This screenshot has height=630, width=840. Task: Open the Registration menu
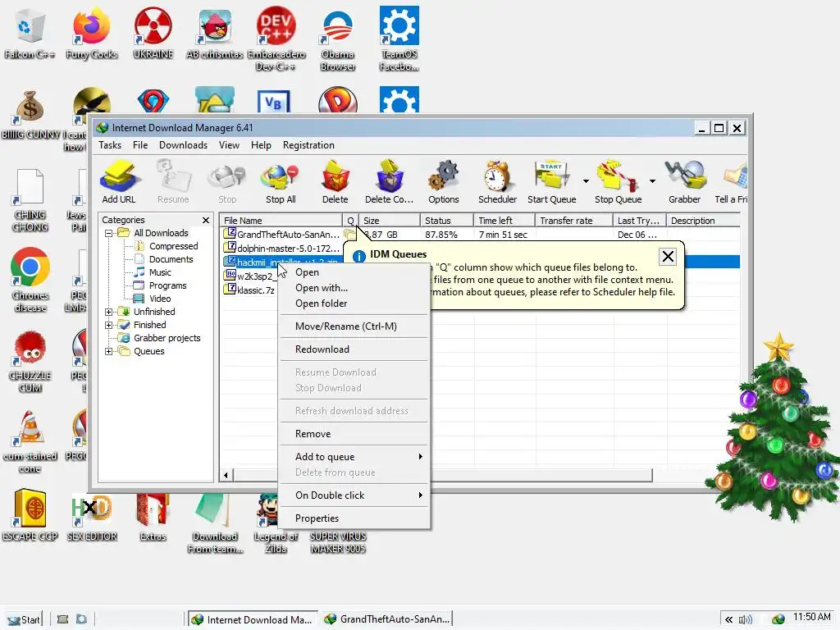pyautogui.click(x=308, y=145)
